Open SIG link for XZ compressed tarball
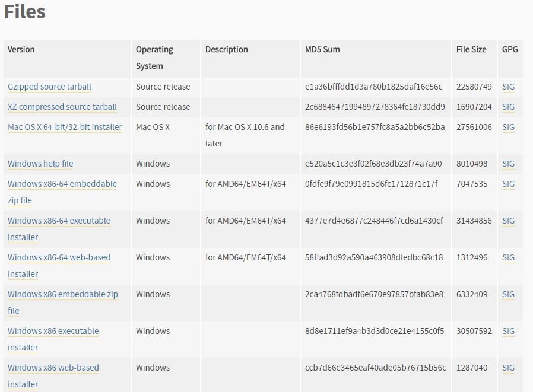This screenshot has height=392, width=533. click(x=508, y=107)
